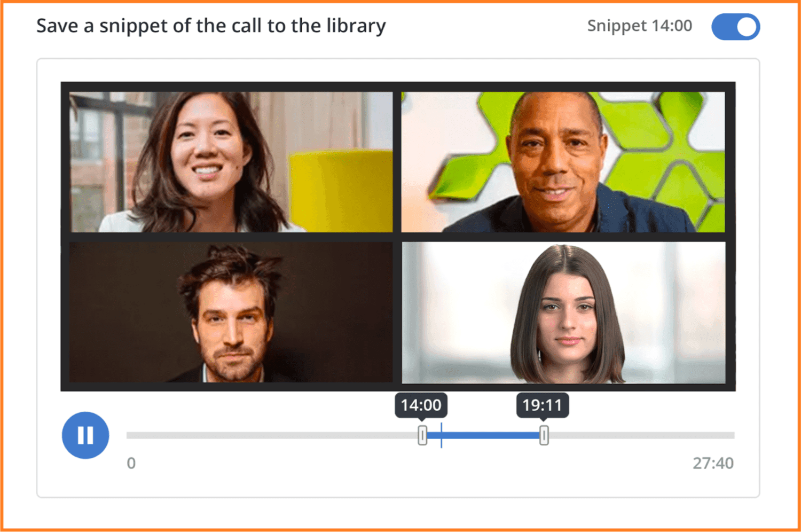This screenshot has height=532, width=801.
Task: Click the 0 start time label
Action: pyautogui.click(x=131, y=463)
